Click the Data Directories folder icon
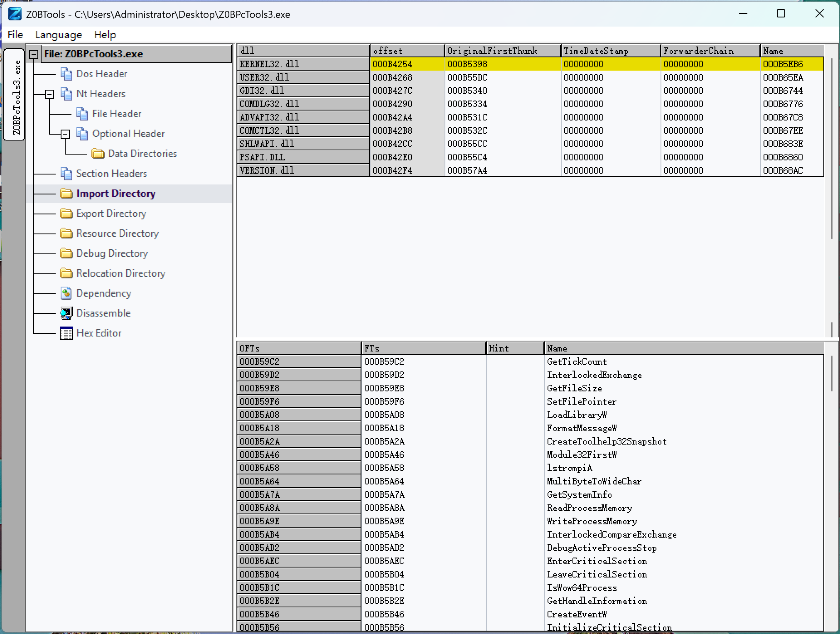840x634 pixels. tap(98, 154)
